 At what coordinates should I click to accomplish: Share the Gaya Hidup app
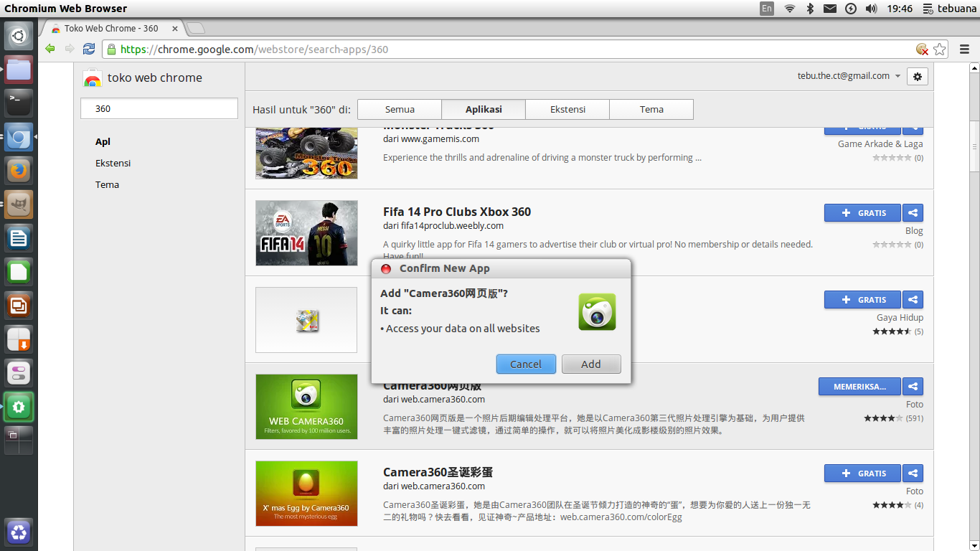click(913, 300)
